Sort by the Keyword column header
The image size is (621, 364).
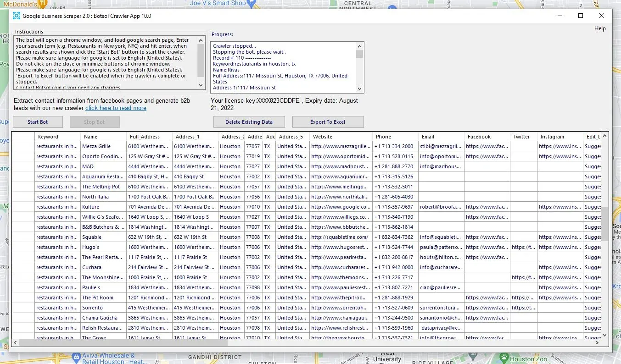(x=58, y=137)
